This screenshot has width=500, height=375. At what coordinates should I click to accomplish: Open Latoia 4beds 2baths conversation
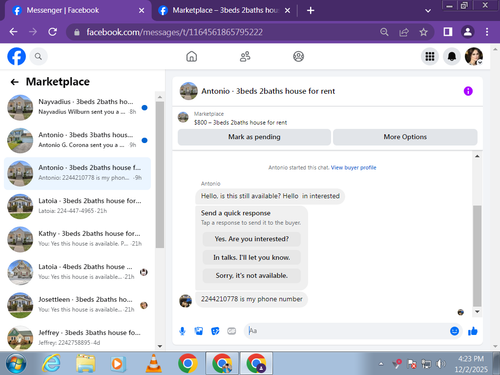(x=77, y=272)
